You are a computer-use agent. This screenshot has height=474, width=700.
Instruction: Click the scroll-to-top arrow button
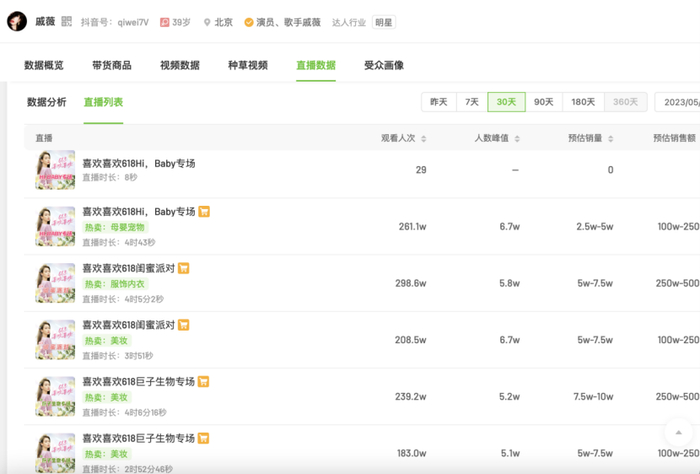(x=677, y=432)
